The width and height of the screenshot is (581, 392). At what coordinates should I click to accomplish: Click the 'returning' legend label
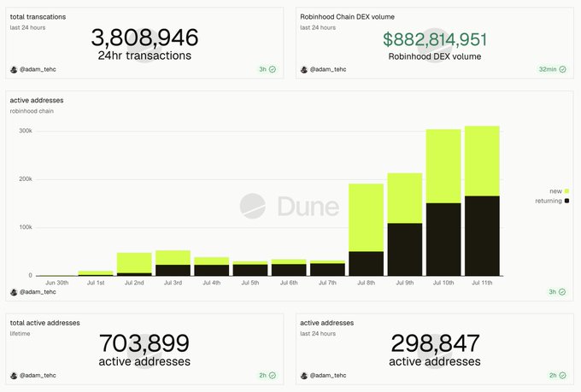(x=549, y=201)
